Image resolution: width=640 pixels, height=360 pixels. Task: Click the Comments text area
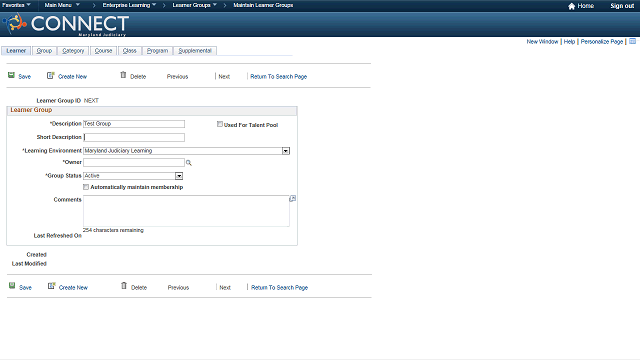click(186, 211)
